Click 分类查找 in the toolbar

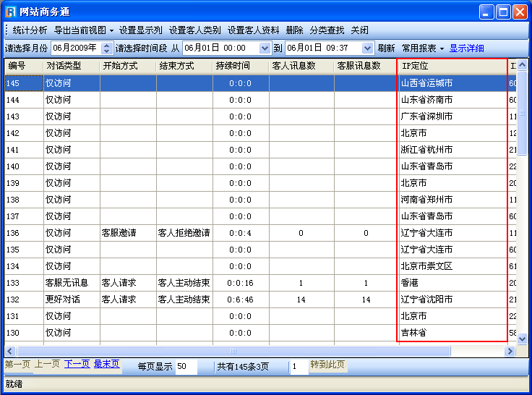pos(327,30)
